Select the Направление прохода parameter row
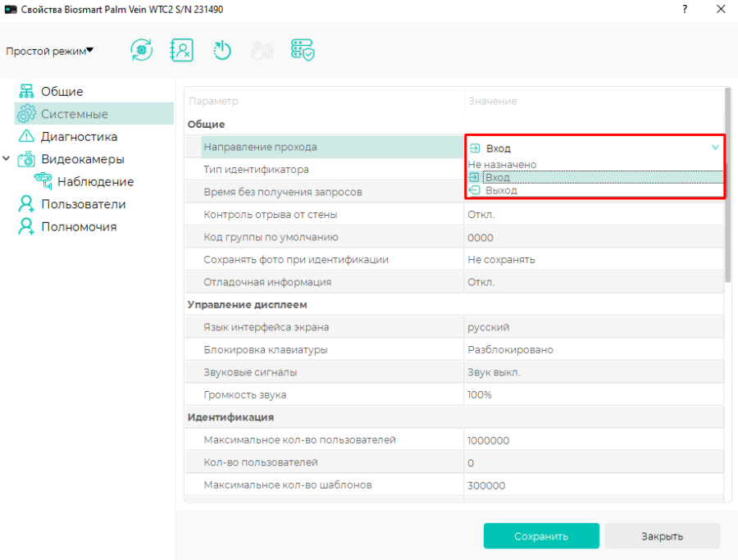The width and height of the screenshot is (738, 560). click(x=324, y=147)
